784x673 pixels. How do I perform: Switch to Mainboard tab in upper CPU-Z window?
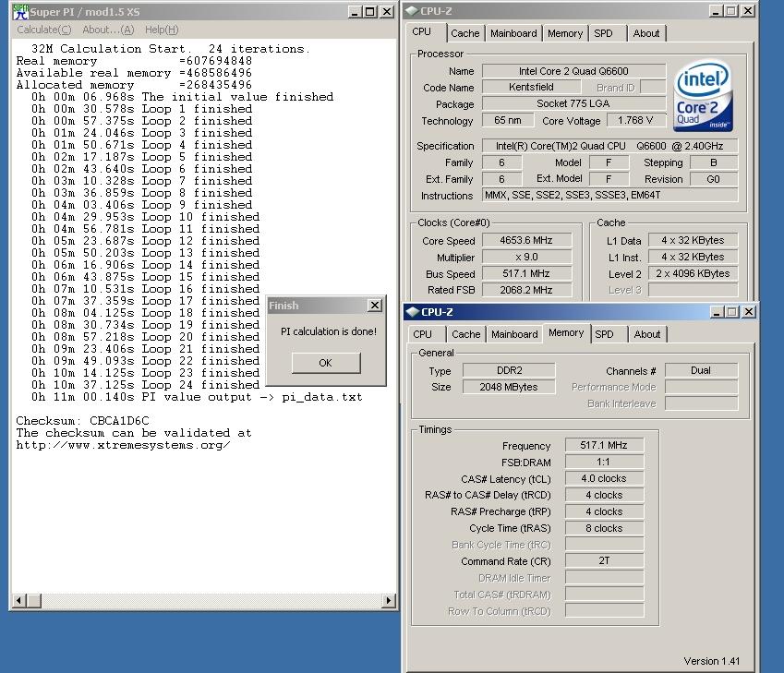pyautogui.click(x=513, y=33)
